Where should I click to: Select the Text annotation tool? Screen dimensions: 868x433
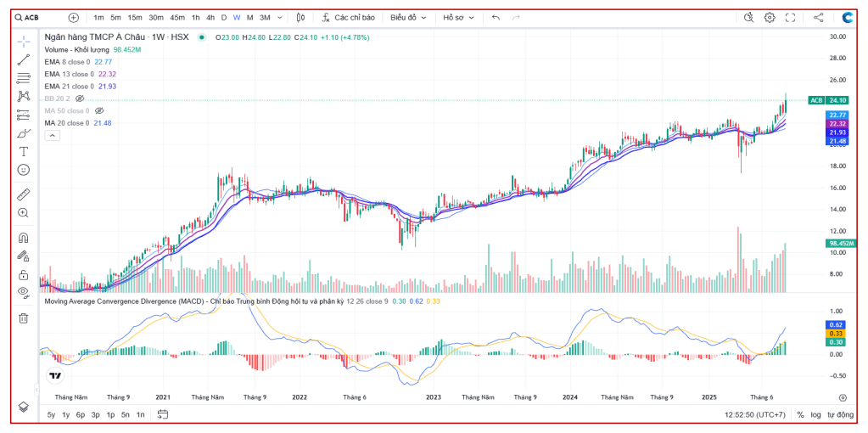pos(23,151)
